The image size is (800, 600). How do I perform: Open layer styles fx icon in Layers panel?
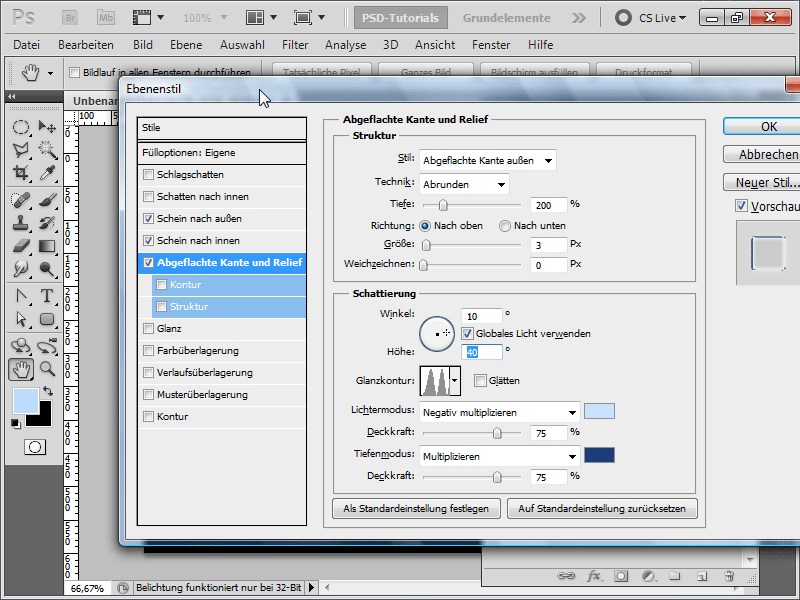tap(593, 576)
